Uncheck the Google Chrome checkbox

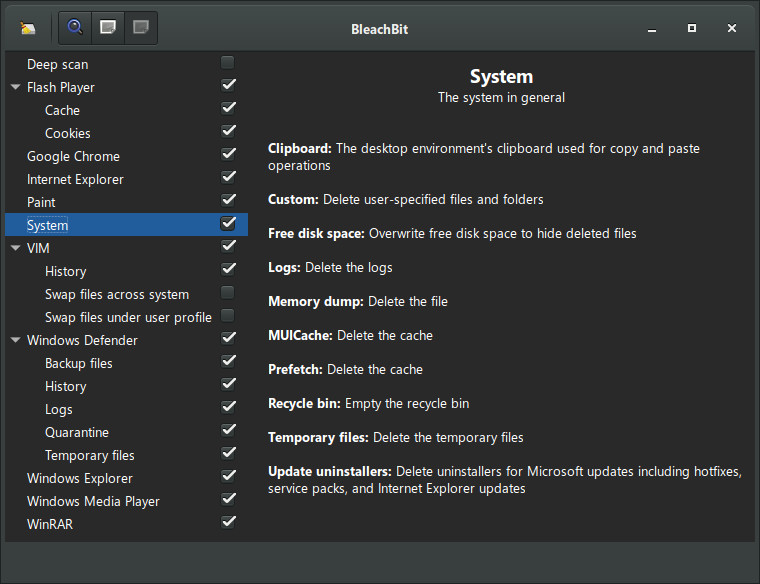[228, 155]
